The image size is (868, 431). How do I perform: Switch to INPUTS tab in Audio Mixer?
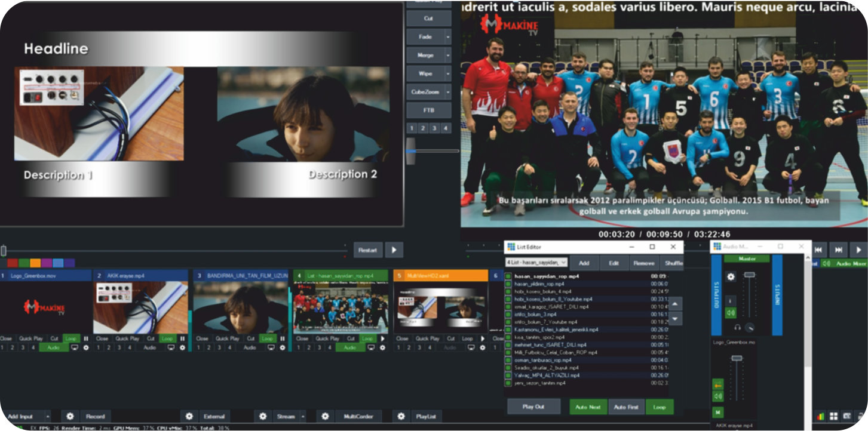coord(777,295)
